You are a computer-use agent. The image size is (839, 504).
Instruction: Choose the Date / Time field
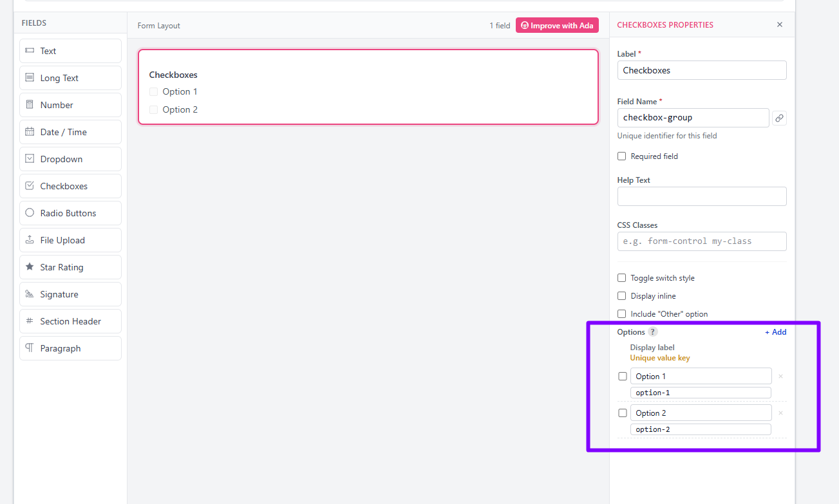(x=70, y=132)
